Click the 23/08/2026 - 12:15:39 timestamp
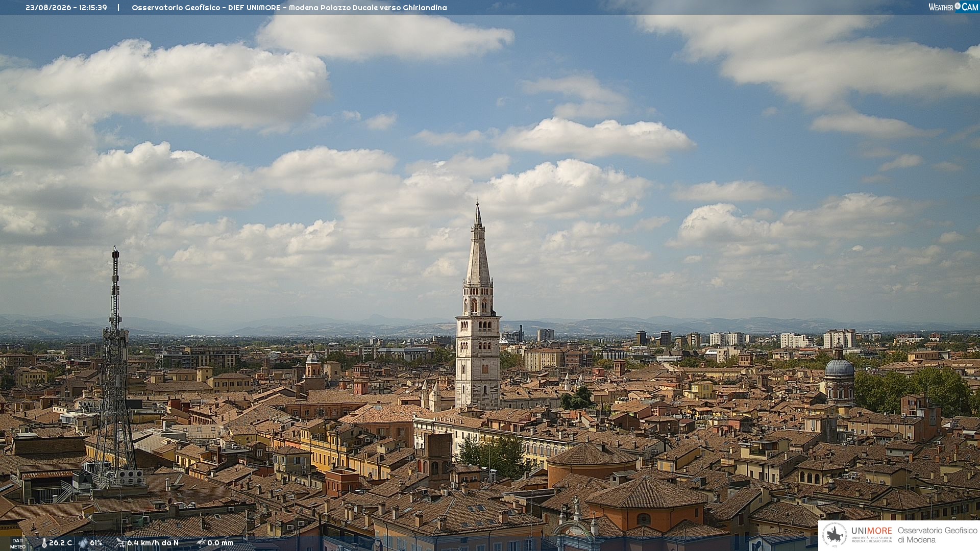Screen dimensions: 980x551 (66, 8)
